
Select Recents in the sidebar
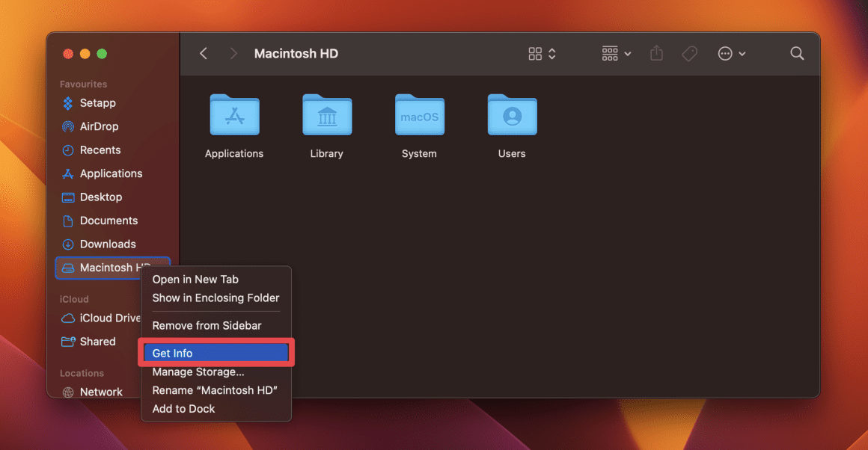pos(100,150)
